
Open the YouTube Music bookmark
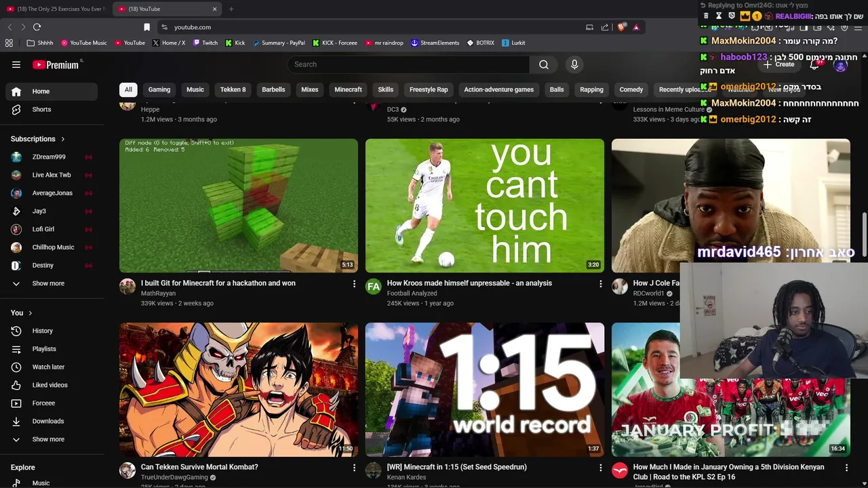point(84,43)
